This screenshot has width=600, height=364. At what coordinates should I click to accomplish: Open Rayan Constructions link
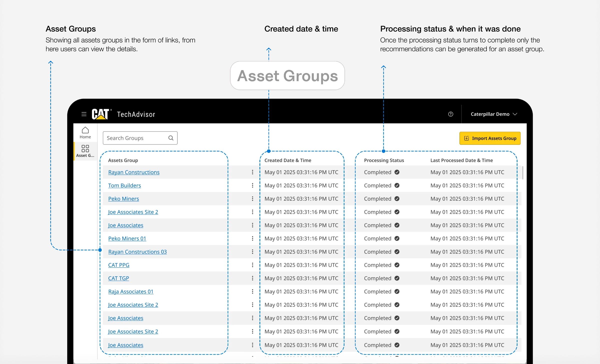tap(134, 172)
